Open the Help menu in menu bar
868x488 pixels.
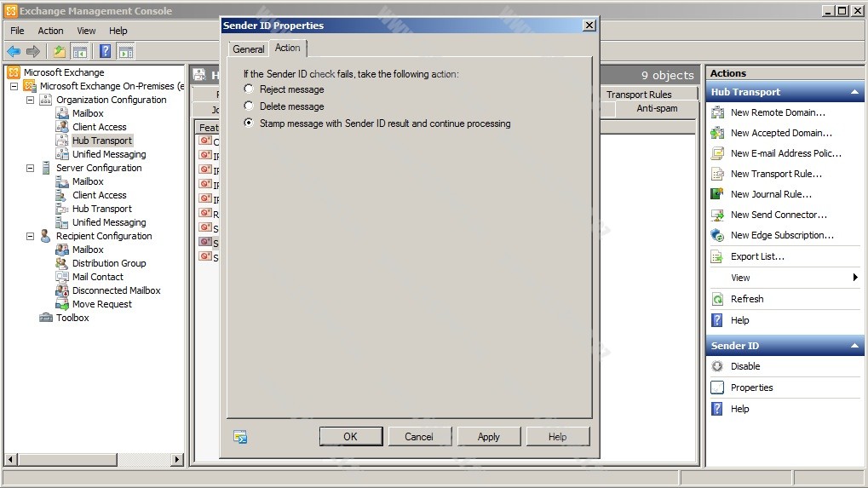click(118, 31)
